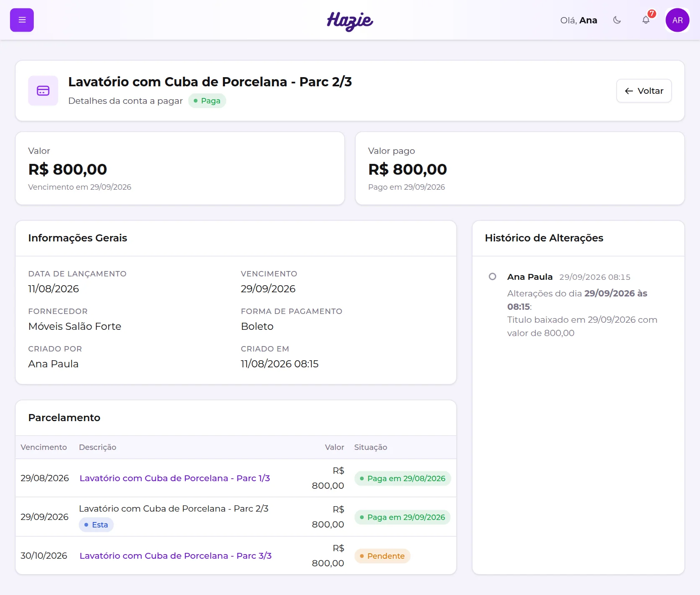
Task: Open notifications bell with 7 badge
Action: 646,20
